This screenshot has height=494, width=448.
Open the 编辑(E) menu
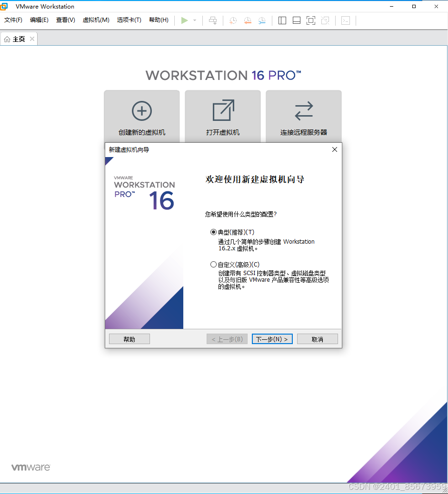[x=39, y=20]
